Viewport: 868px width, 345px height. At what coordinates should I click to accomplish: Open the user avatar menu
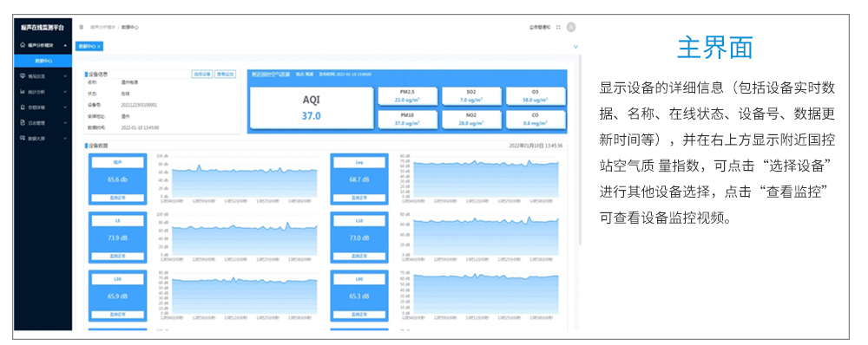point(571,27)
